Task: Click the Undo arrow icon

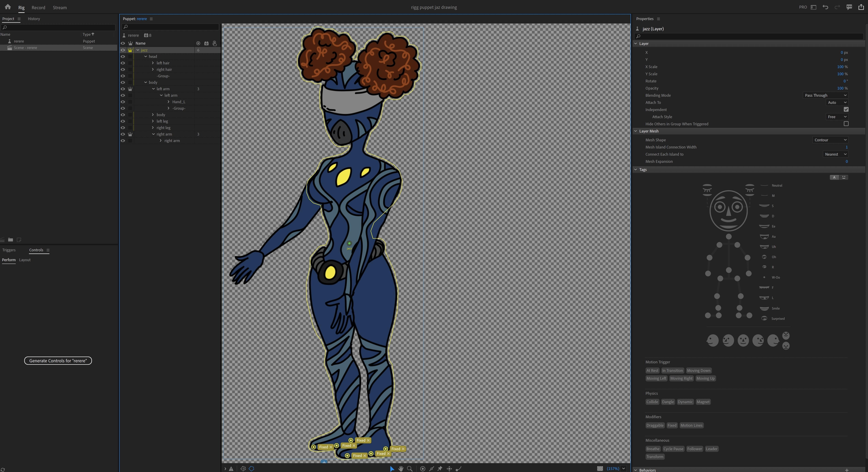Action: pos(825,7)
